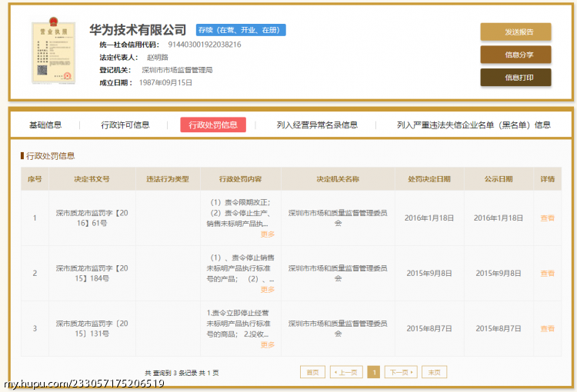Click document number 深市质龙市监罚字【2016】61号

(x=92, y=218)
